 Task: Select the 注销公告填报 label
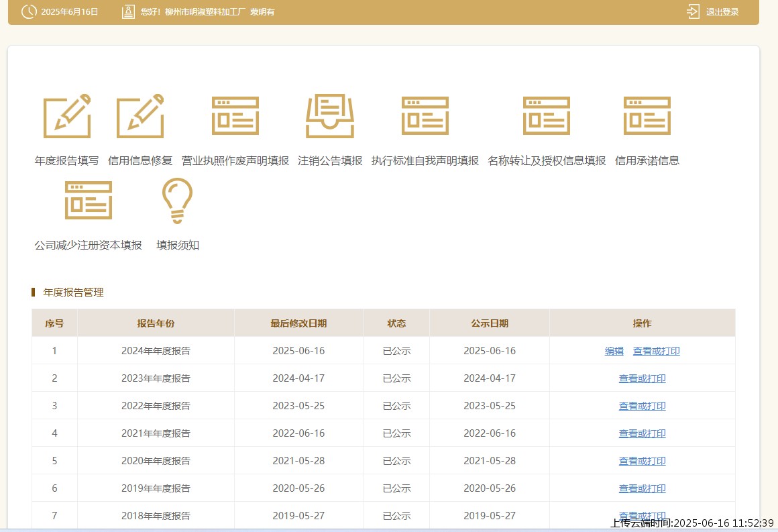[330, 161]
